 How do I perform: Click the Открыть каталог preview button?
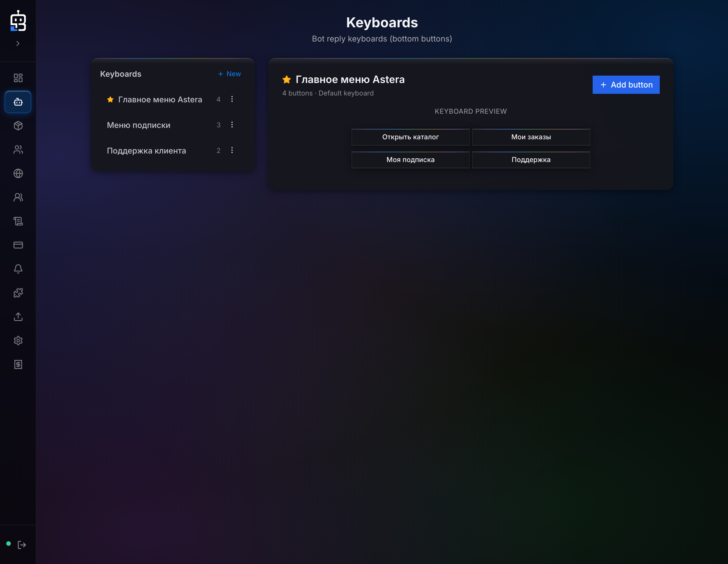411,137
